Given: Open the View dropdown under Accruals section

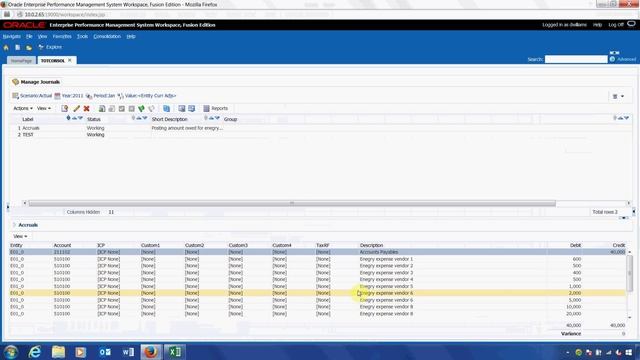Looking at the screenshot, I should point(20,236).
